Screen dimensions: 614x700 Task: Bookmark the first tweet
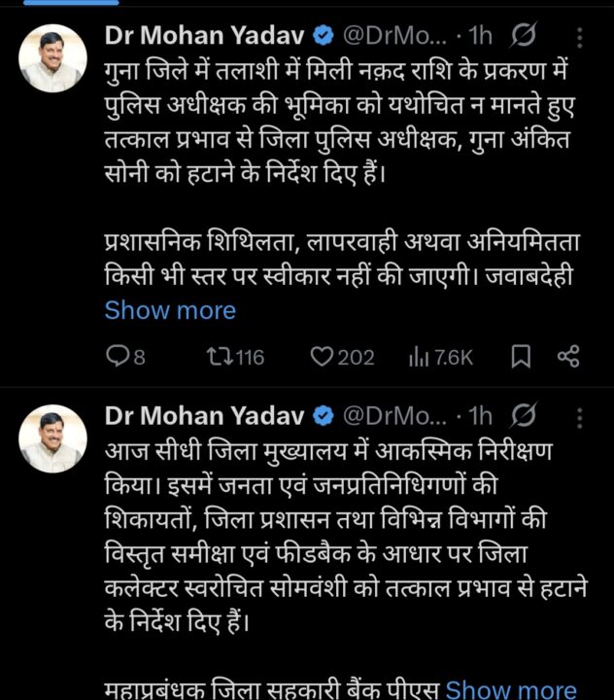click(x=521, y=358)
